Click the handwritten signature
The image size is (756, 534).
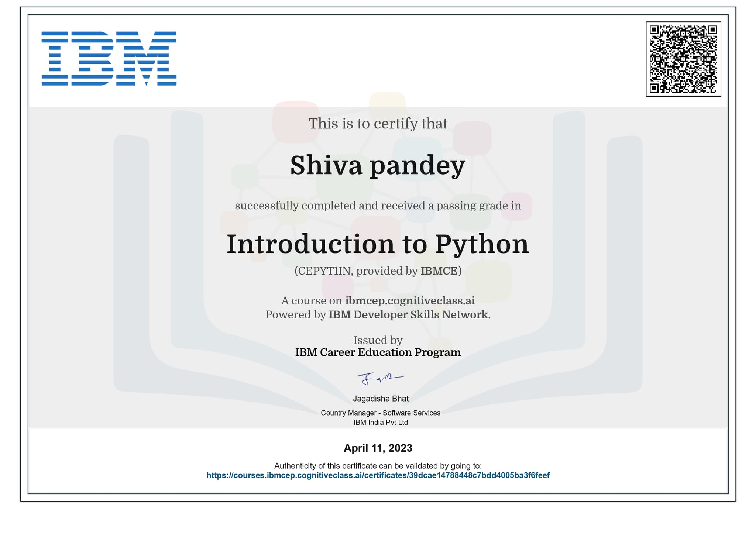point(380,379)
